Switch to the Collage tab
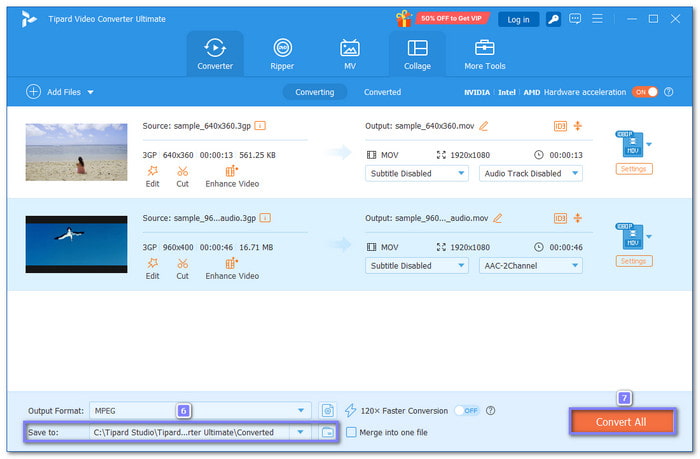Screen dimensions: 700x459 (x=417, y=54)
